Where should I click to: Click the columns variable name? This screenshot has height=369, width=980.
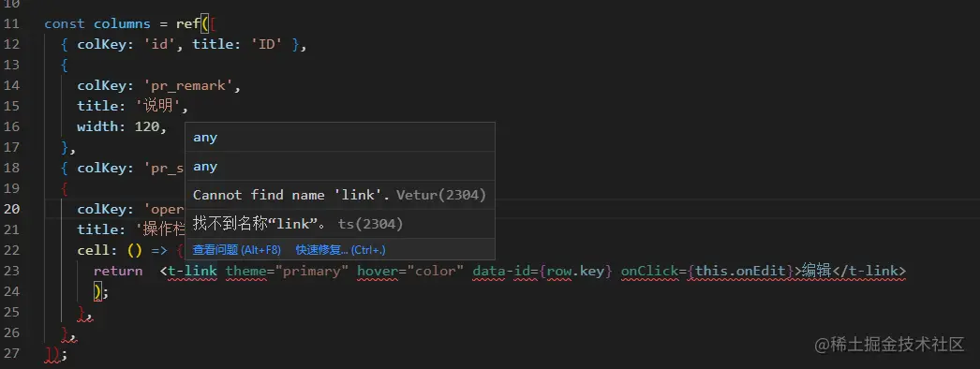pyautogui.click(x=123, y=23)
